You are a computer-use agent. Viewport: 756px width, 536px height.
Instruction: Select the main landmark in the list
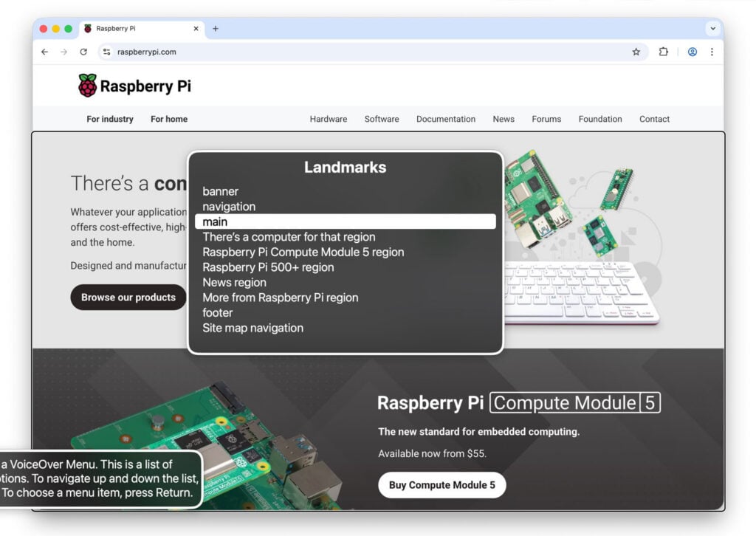point(345,221)
